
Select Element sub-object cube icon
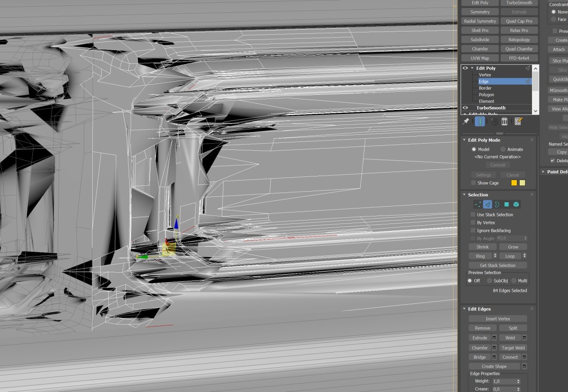pyautogui.click(x=516, y=204)
